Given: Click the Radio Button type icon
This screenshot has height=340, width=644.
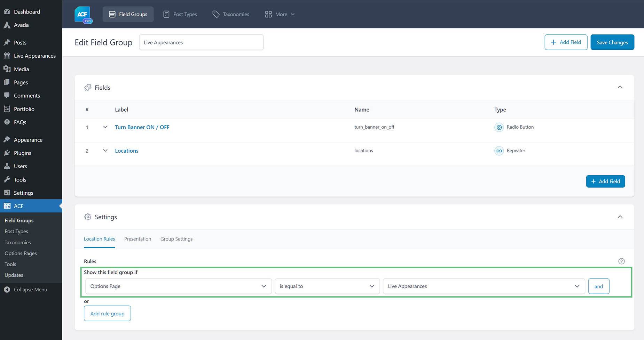Looking at the screenshot, I should 499,127.
